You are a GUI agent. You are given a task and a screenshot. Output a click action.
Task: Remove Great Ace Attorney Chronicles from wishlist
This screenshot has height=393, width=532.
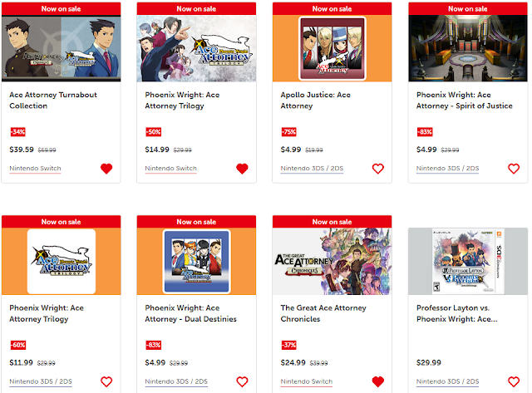coord(378,381)
